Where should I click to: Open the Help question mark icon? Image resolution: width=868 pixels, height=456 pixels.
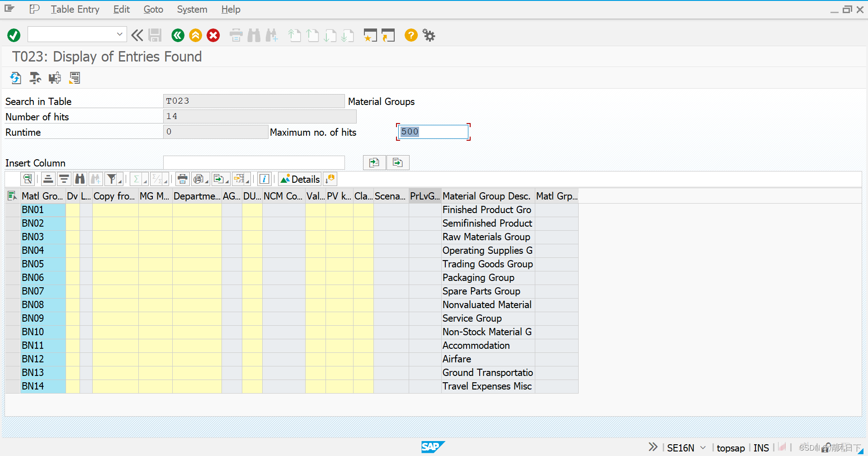410,35
